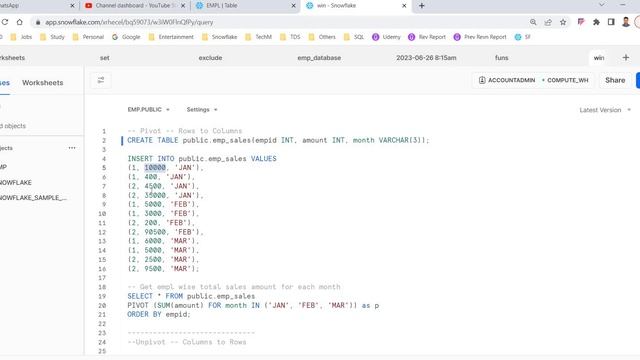
Task: Open the Google bookmark
Action: [x=126, y=37]
